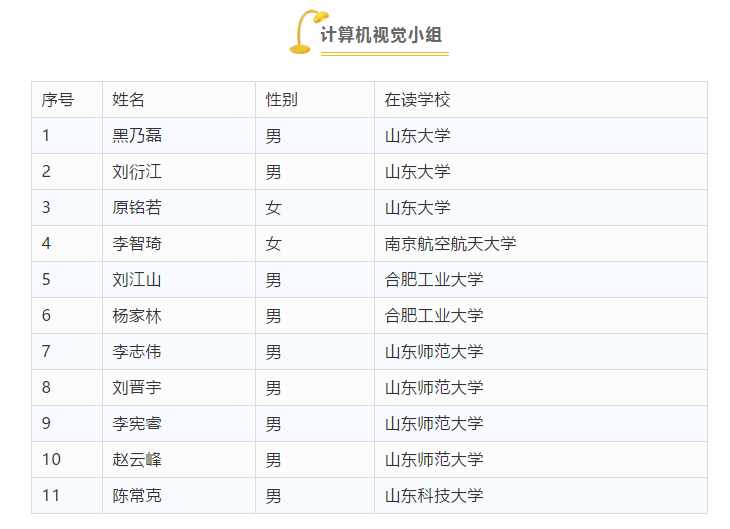Click 合肥工业大学 in 杨家林's row
Image resolution: width=730 pixels, height=529 pixels.
(434, 316)
